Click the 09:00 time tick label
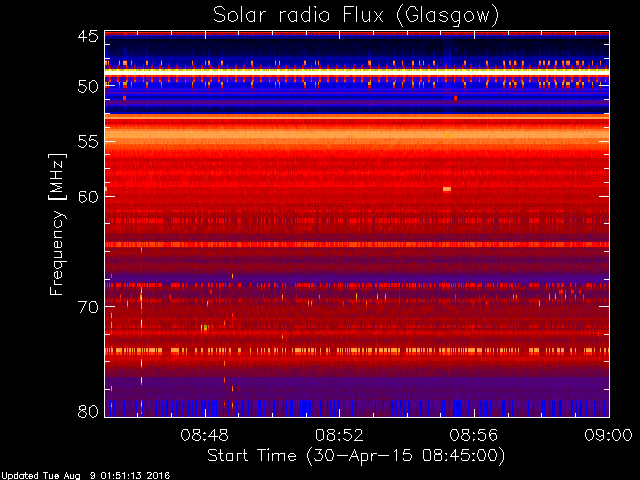The width and height of the screenshot is (640, 480). [x=609, y=436]
